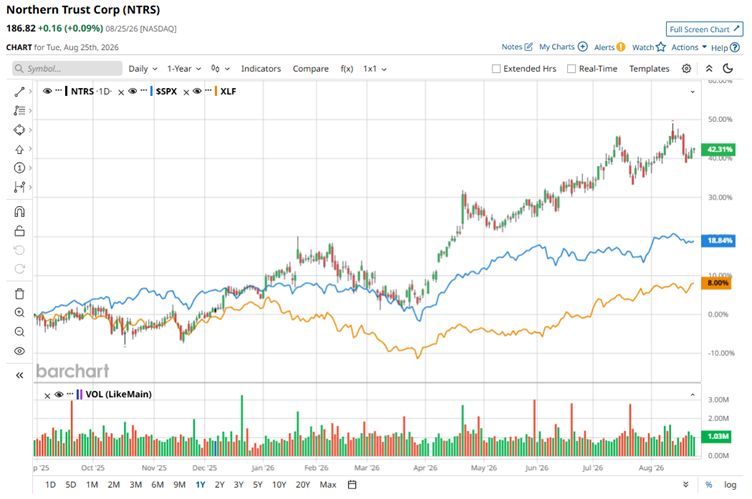Toggle all drawings visibility eye in left toolbar
Screen dimensions: 752x499
19,351
